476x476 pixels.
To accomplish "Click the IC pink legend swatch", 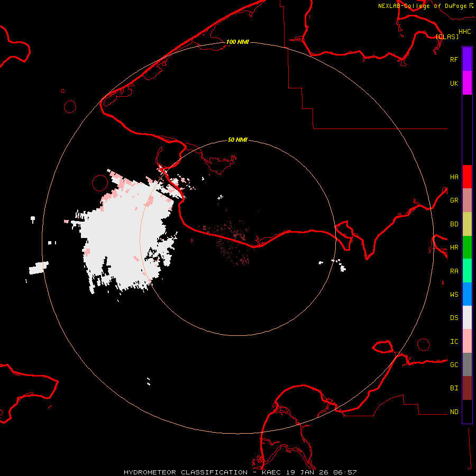I will click(x=467, y=341).
